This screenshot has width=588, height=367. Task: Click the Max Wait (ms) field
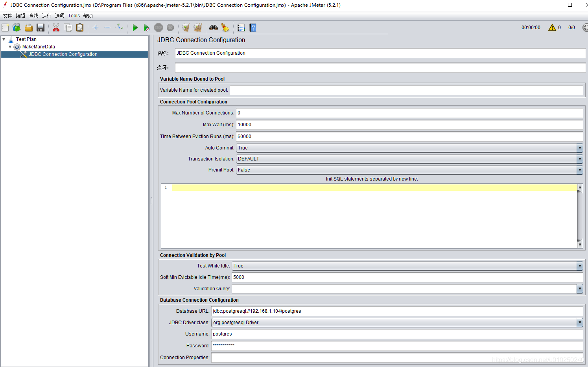coord(409,125)
